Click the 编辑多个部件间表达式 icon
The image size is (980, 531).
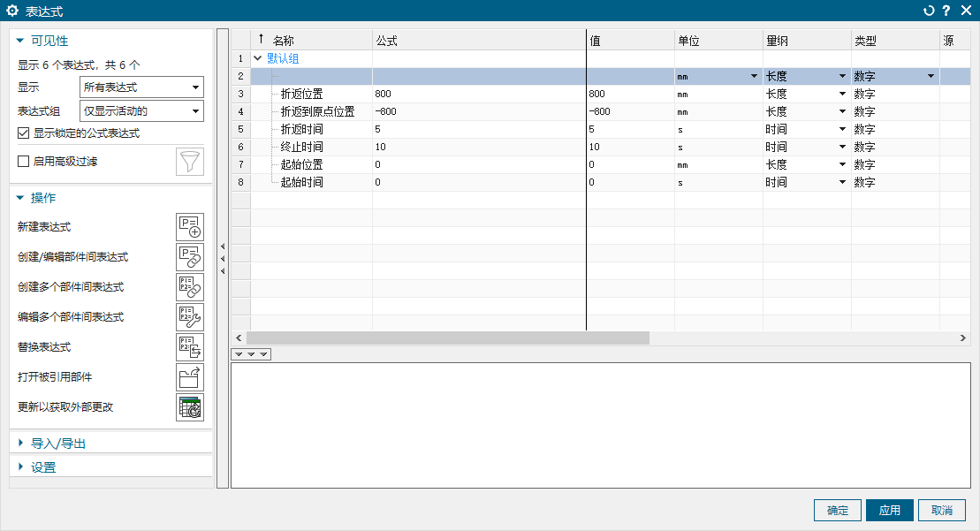[189, 317]
